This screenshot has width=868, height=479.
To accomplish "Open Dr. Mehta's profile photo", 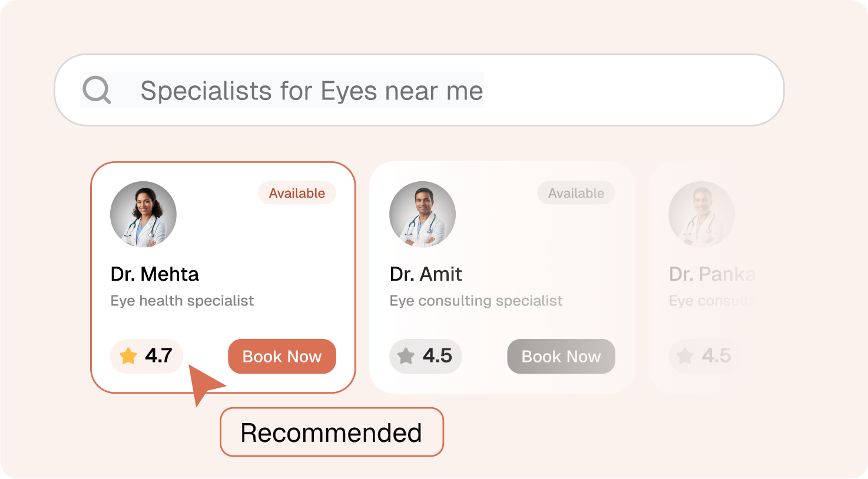I will click(x=143, y=214).
